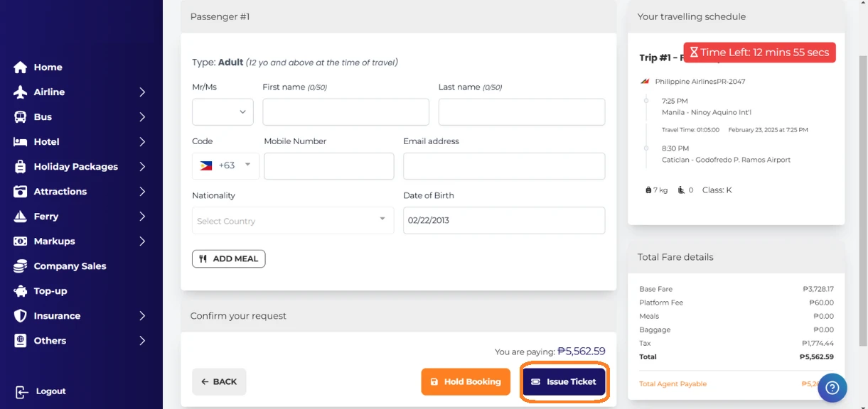The width and height of the screenshot is (868, 409).
Task: Click the Ferry ship icon
Action: (x=21, y=217)
